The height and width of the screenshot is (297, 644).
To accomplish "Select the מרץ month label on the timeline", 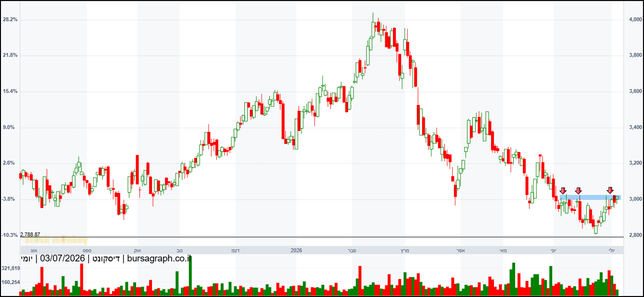I will (x=405, y=250).
